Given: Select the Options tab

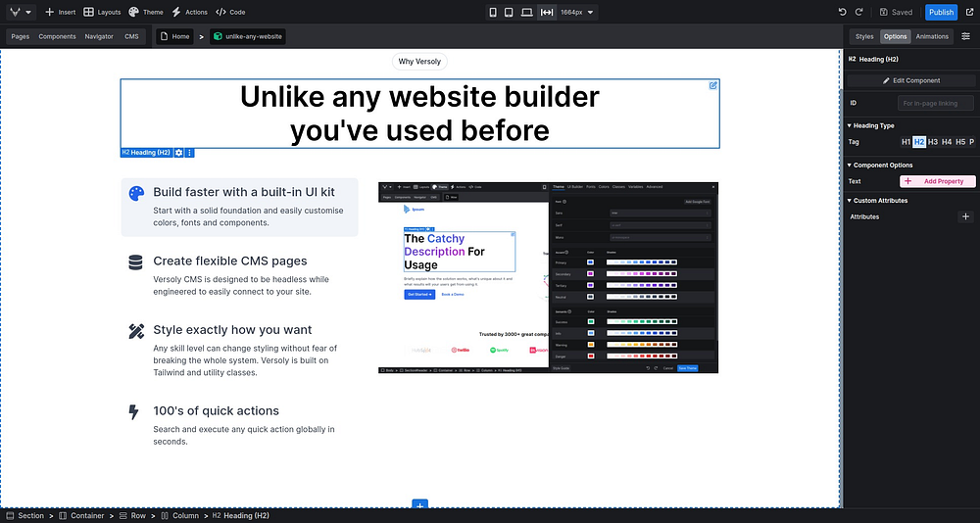Looking at the screenshot, I should click(895, 36).
